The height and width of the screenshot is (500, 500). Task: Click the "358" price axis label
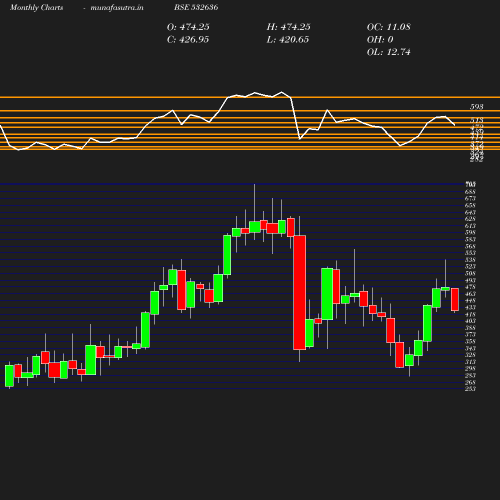pyautogui.click(x=470, y=341)
